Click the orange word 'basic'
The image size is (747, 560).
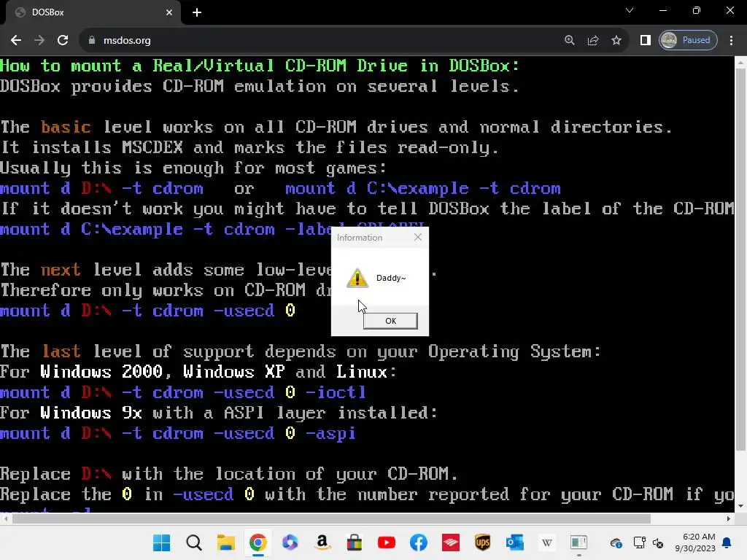click(x=66, y=127)
